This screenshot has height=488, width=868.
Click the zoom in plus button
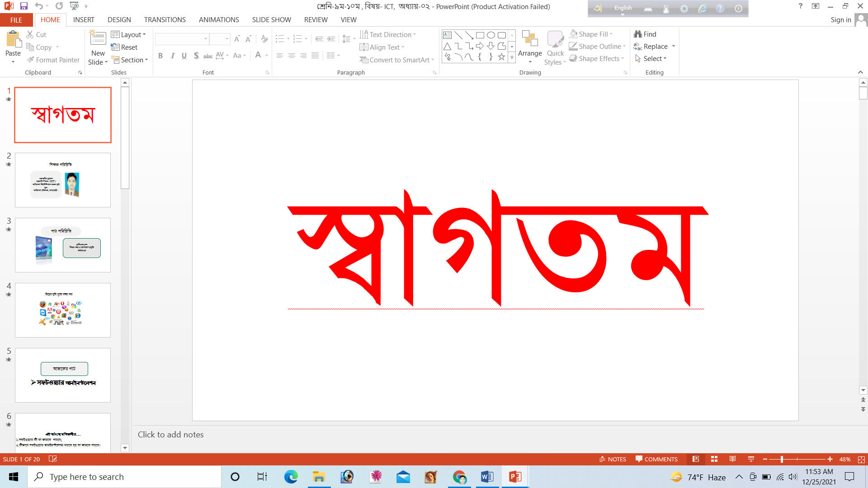pos(830,459)
